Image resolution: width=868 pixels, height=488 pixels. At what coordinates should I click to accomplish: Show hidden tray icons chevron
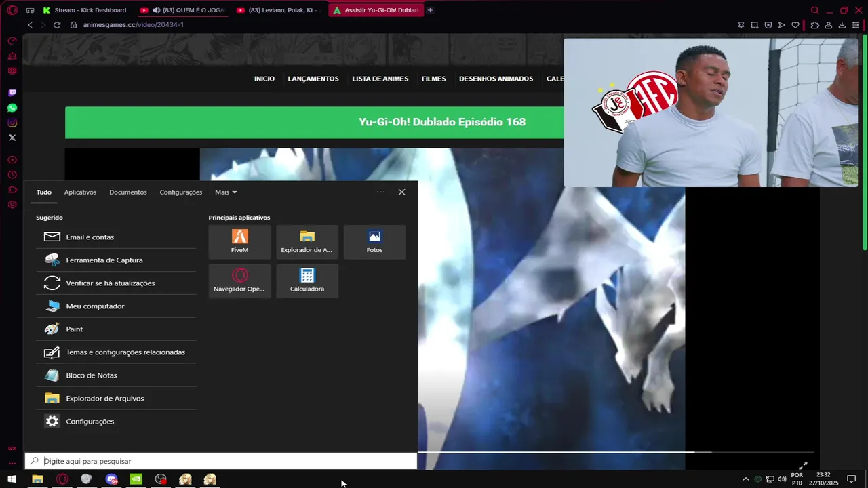[x=746, y=479]
